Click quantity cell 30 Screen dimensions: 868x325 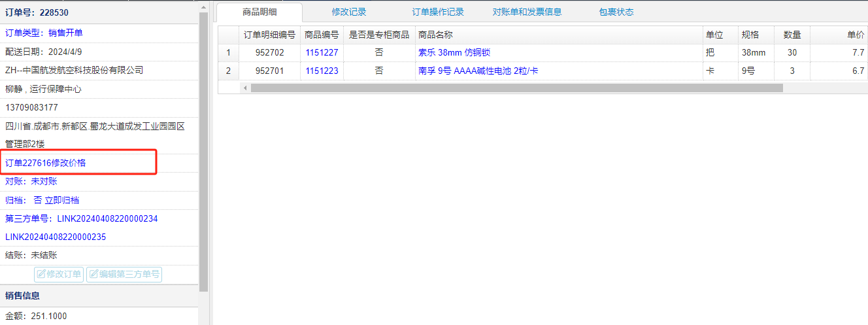click(x=792, y=53)
